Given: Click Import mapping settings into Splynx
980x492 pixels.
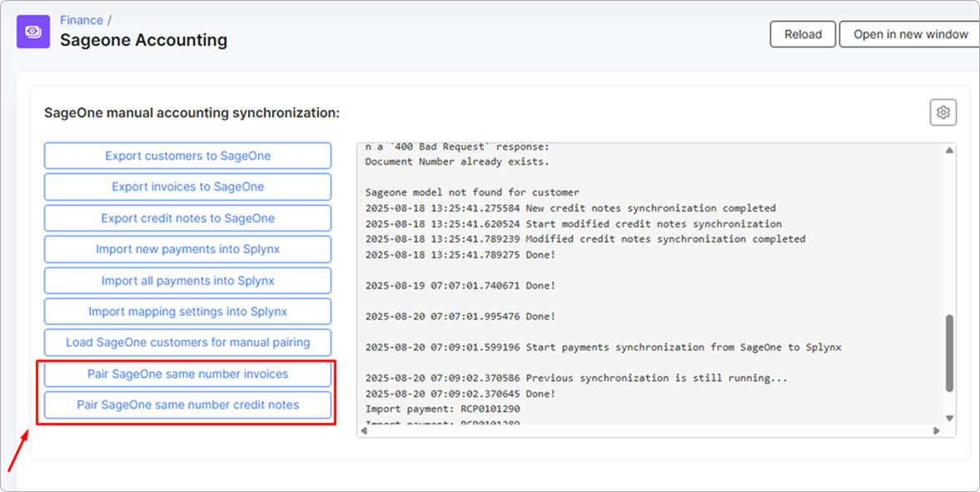Looking at the screenshot, I should tap(187, 311).
